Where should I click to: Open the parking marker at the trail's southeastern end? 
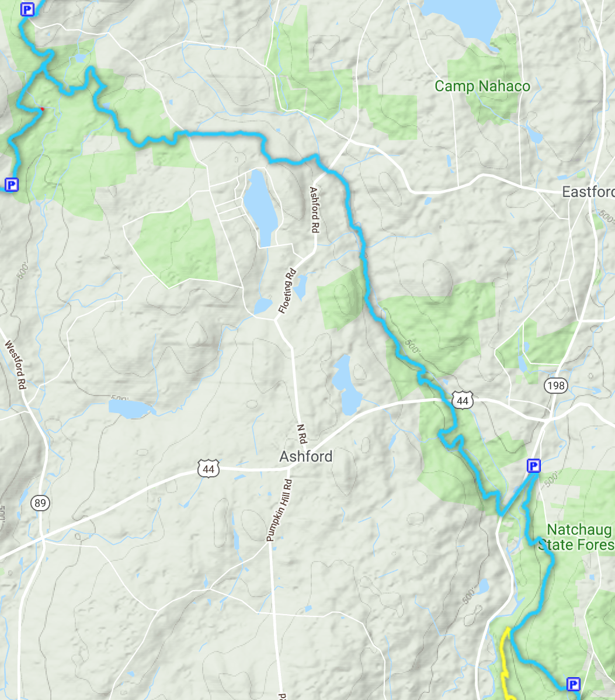(x=573, y=684)
